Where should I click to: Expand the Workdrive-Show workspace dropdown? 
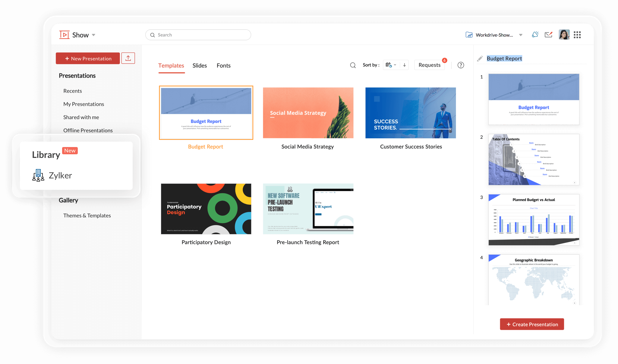click(x=521, y=35)
